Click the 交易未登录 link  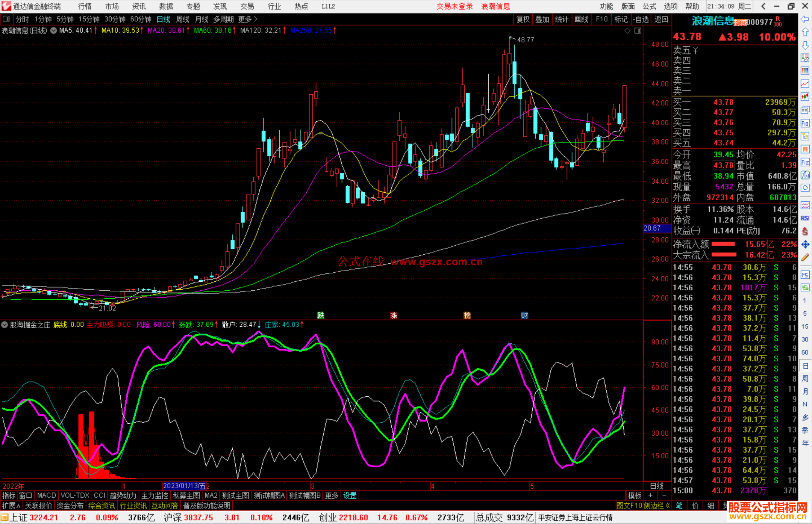(x=454, y=6)
